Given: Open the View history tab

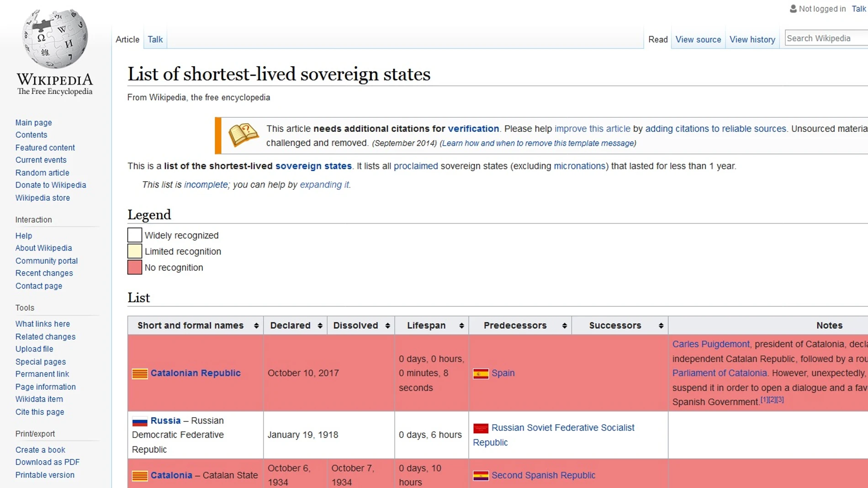Looking at the screenshot, I should tap(752, 39).
